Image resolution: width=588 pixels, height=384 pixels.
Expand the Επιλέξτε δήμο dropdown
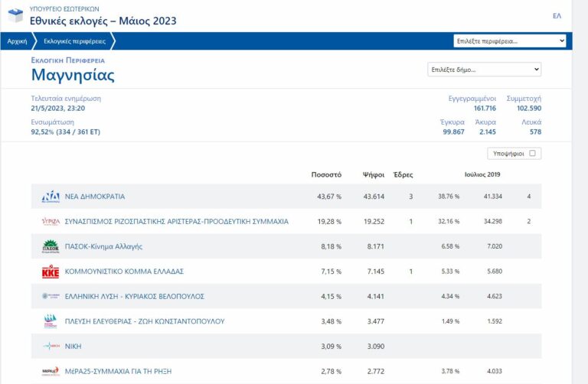(x=484, y=70)
